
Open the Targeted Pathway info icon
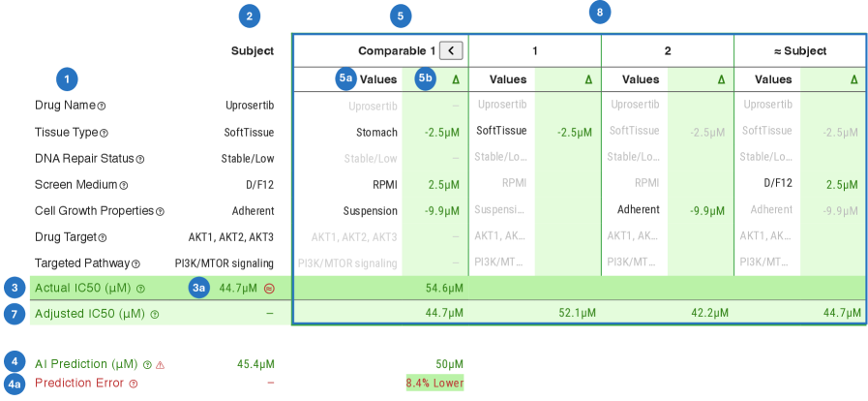(136, 263)
